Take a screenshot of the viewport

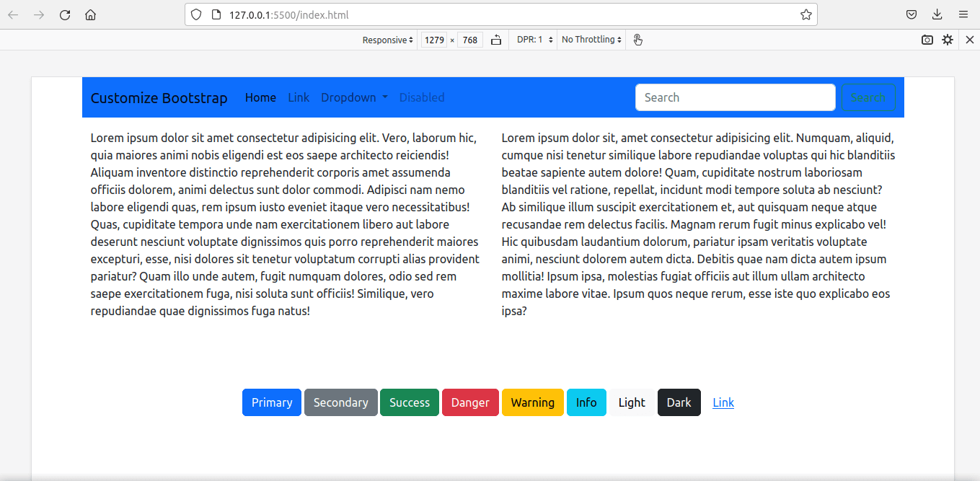pyautogui.click(x=927, y=40)
